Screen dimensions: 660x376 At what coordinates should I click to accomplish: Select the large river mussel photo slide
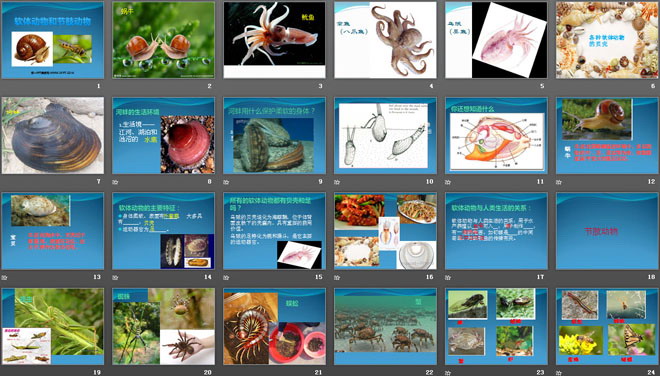pos(53,136)
